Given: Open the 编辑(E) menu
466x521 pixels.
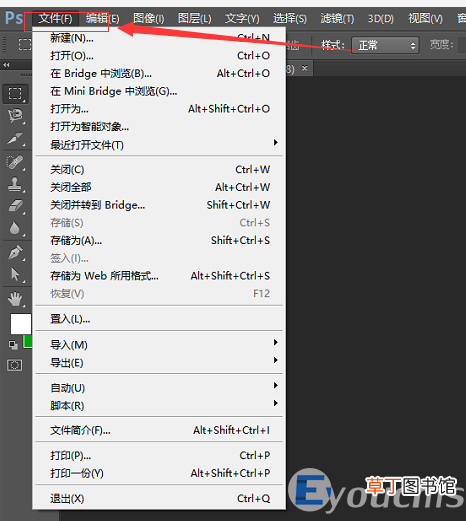Looking at the screenshot, I should click(102, 18).
